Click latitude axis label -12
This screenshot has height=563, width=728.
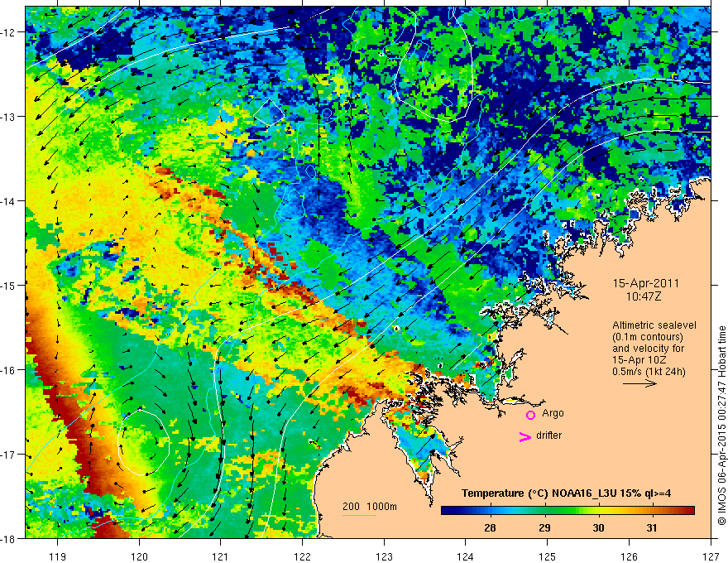8,32
